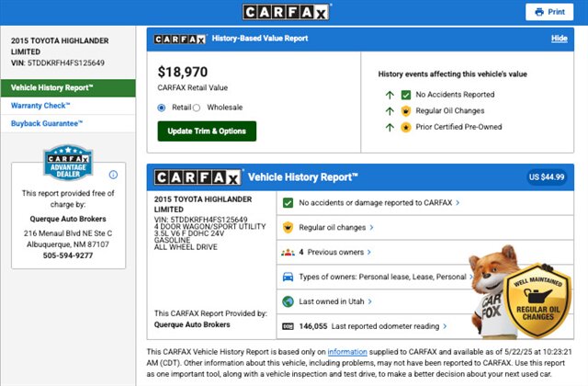The height and width of the screenshot is (386, 588).
Task: Click CARFAX logo in History-Based Value Report header
Action: point(180,39)
